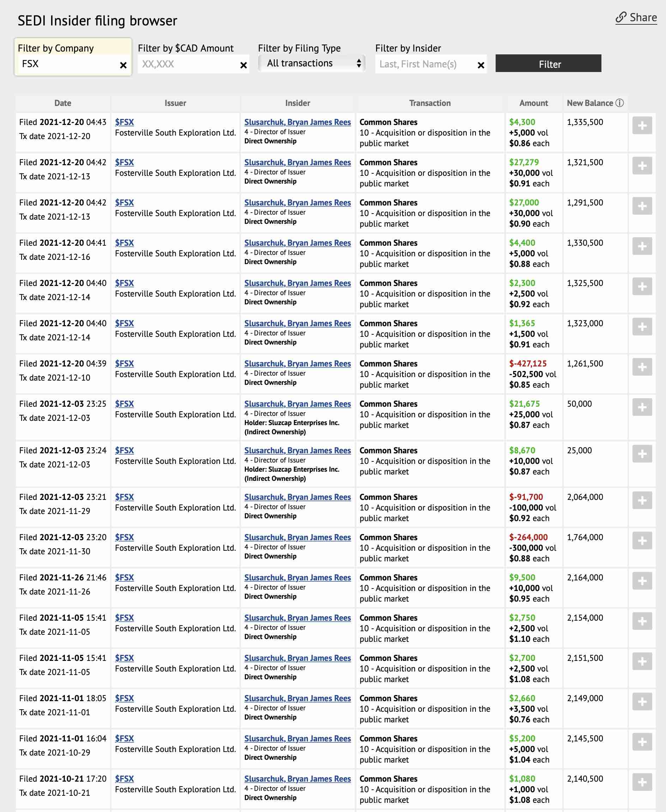Click the Amount column header
The image size is (666, 812).
pyautogui.click(x=533, y=103)
